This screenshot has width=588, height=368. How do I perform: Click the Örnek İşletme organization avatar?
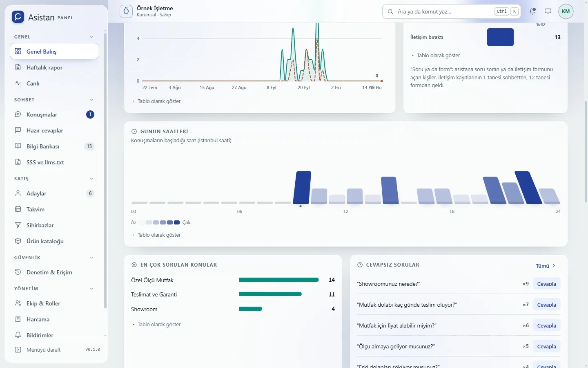tap(126, 11)
